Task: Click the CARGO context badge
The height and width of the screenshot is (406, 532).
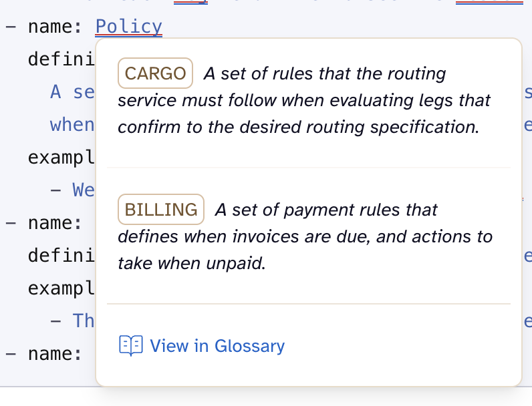Action: [155, 73]
